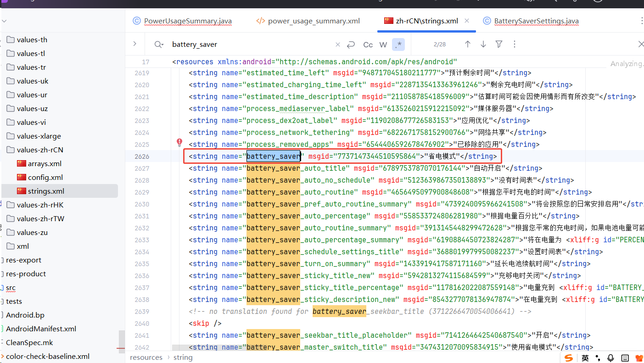Screen dimensions: 644x363
Task: Toggle the Regex (.*) search option
Action: click(x=398, y=45)
